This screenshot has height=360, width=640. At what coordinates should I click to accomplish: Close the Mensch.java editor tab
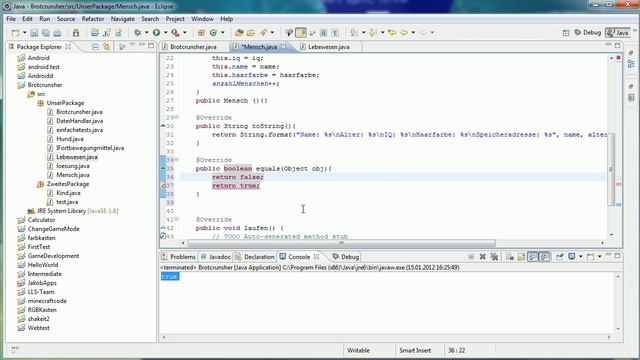coord(284,47)
